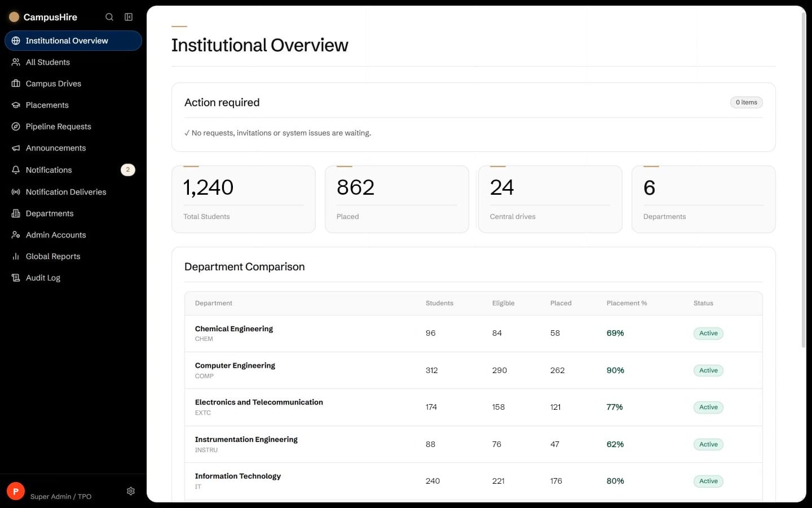The image size is (812, 508).
Task: Click the Placement % column header
Action: pyautogui.click(x=626, y=303)
